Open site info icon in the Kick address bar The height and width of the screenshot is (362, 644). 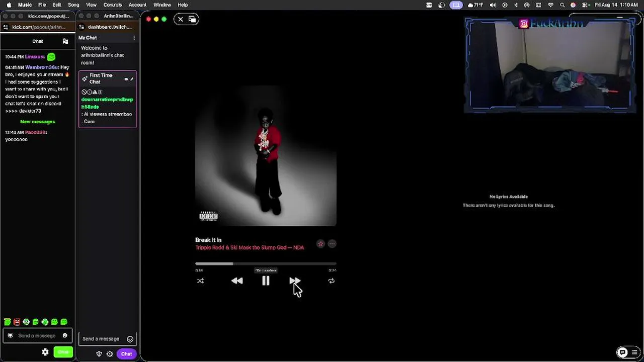[6, 27]
